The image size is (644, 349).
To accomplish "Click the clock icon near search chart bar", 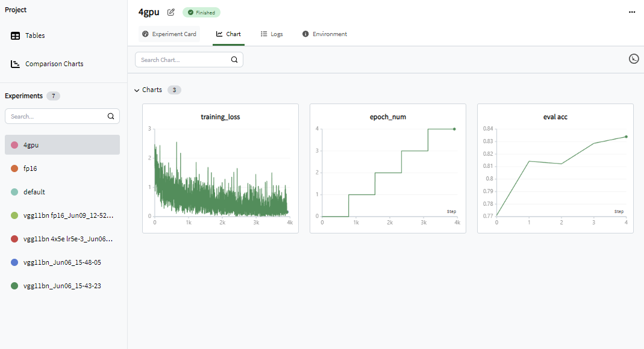I will 634,58.
